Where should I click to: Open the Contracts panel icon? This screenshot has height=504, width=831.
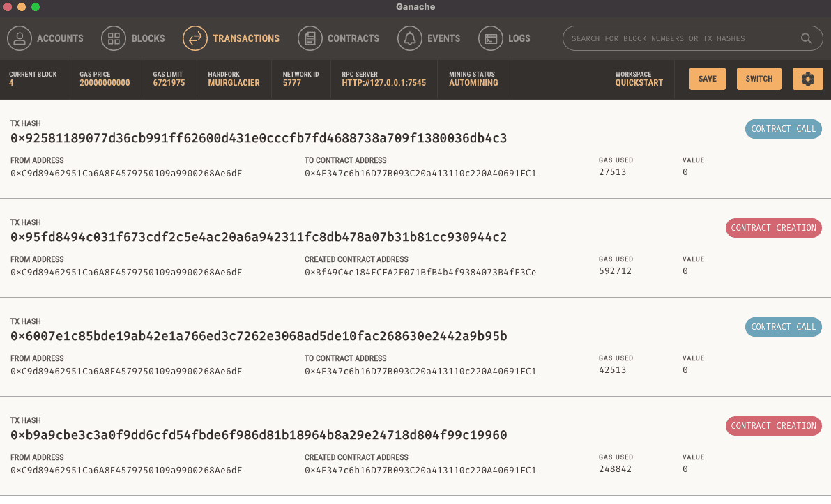(310, 38)
